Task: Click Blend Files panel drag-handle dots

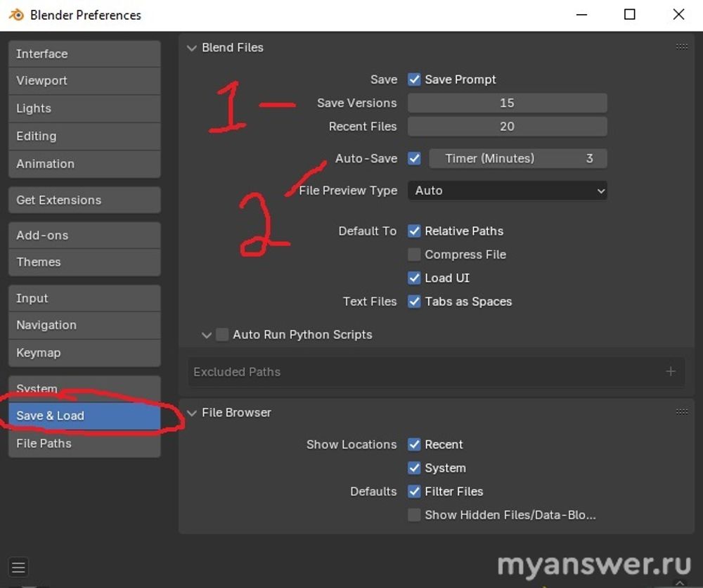Action: [681, 47]
